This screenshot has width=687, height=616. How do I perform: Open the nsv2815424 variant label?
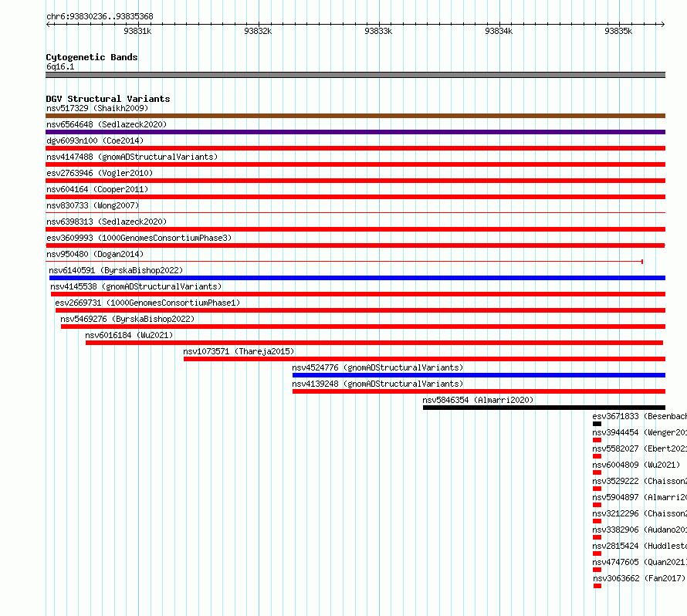pyautogui.click(x=639, y=546)
